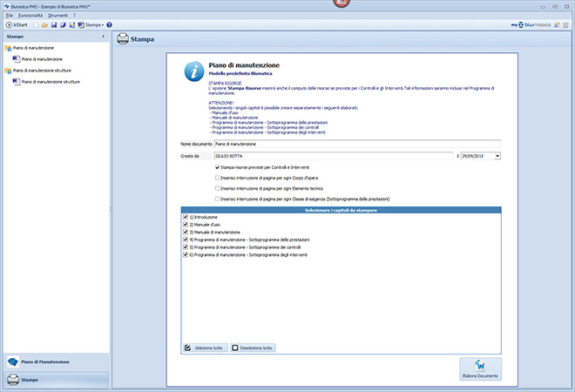Click the Elabora Documento button
Screen dimensions: 575x392
pyautogui.click(x=480, y=368)
